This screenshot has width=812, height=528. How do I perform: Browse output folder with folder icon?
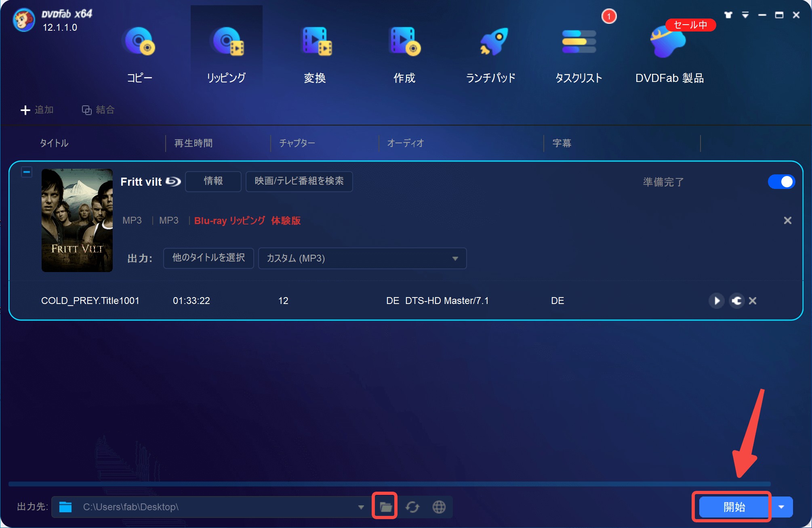385,507
